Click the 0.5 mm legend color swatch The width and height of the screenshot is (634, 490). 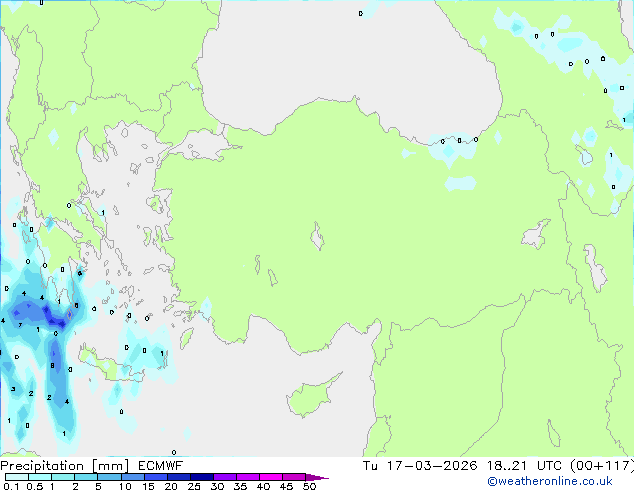[x=40, y=477]
